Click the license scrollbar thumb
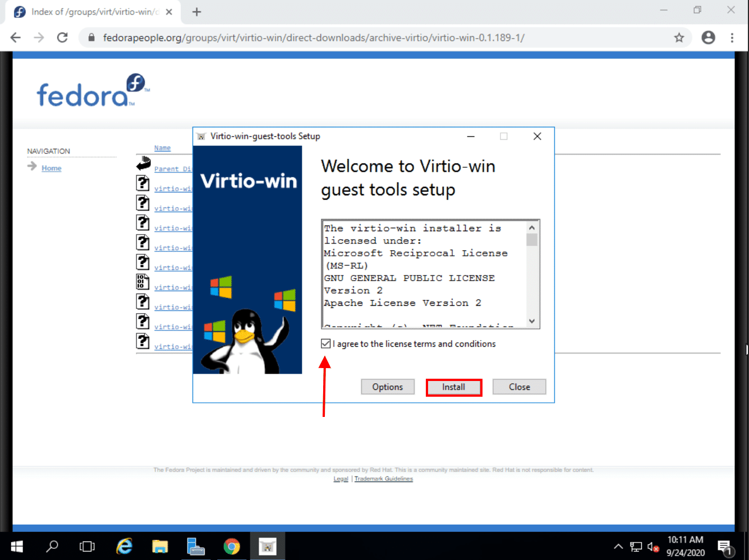Image resolution: width=749 pixels, height=560 pixels. pos(532,240)
